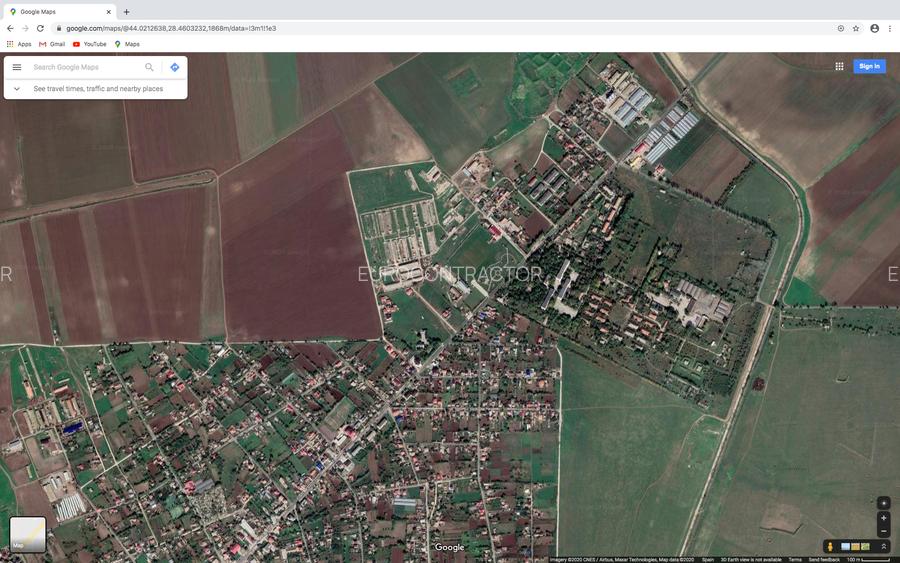Open the YouTube bookmark
Viewport: 900px width, 563px height.
89,44
